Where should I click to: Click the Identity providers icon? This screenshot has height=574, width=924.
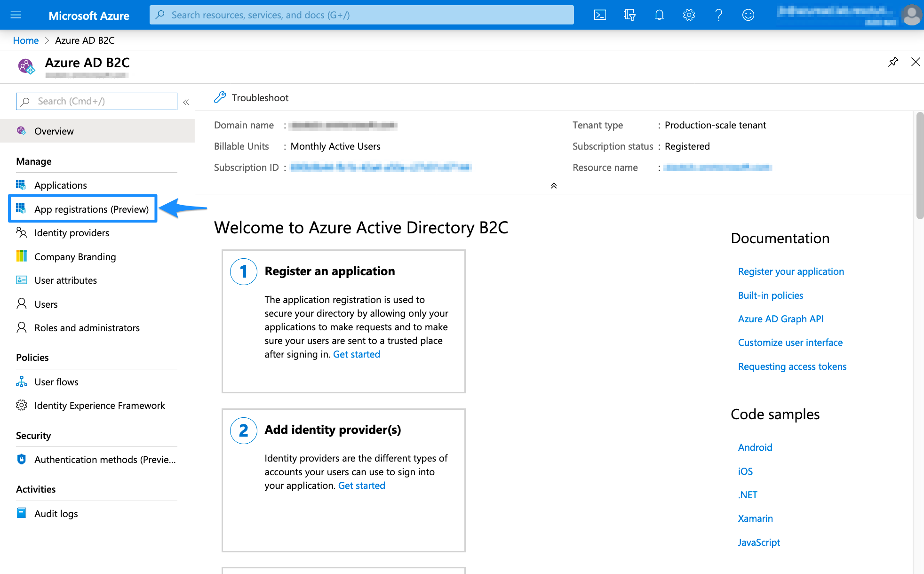coord(20,232)
